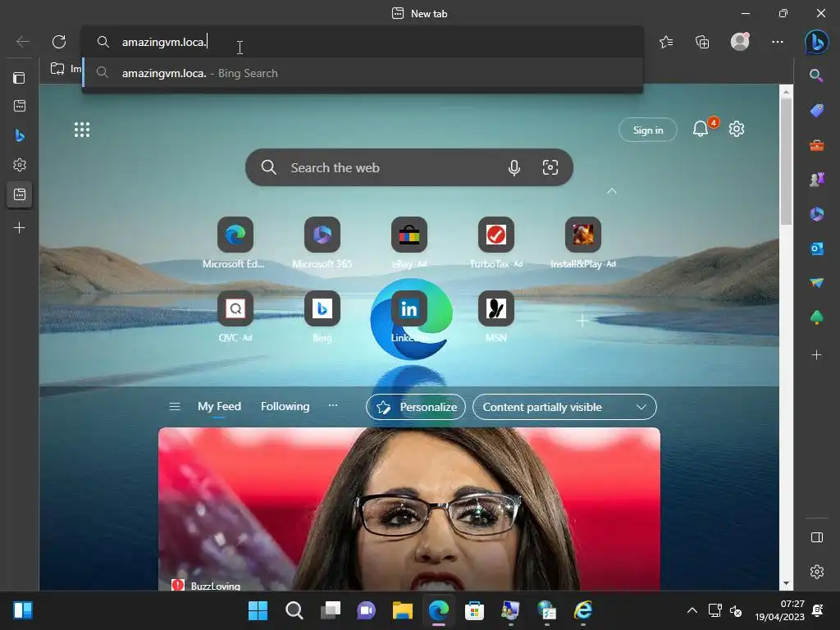Viewport: 840px width, 630px height.
Task: Open the Microsoft Edge quick link tile
Action: pyautogui.click(x=235, y=235)
